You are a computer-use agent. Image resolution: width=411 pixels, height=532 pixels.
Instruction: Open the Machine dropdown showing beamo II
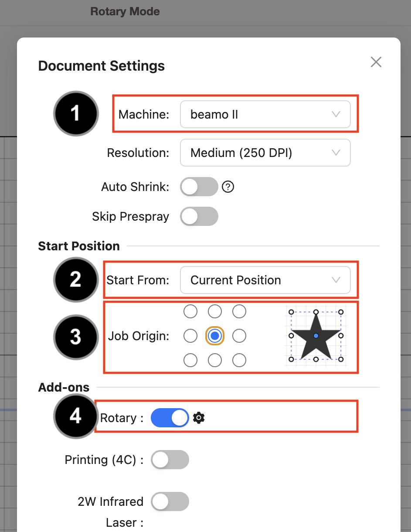coord(265,115)
